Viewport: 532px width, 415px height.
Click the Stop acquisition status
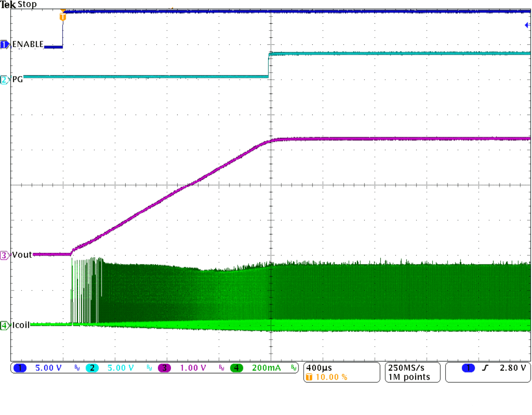click(27, 4)
